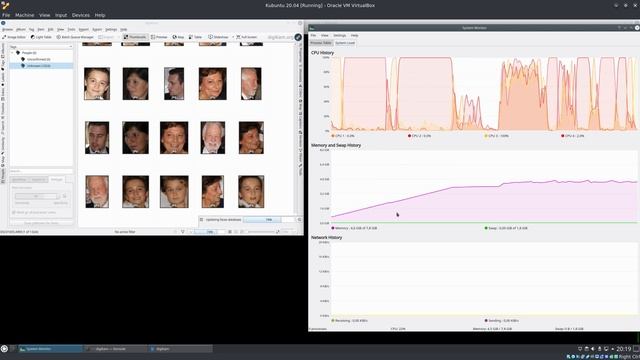Viewport: 640px width, 360px height.
Task: Enter Full Screen mode in digiKam
Action: click(x=247, y=37)
